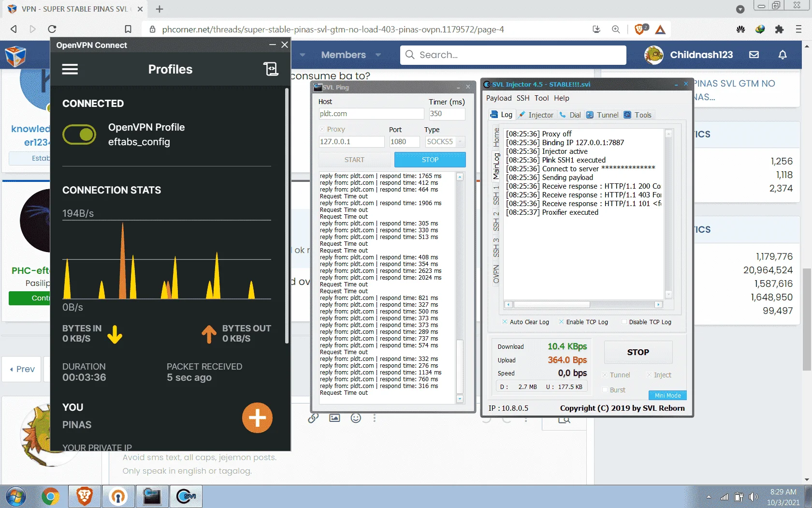Image resolution: width=812 pixels, height=508 pixels.
Task: Click the OpenVPN panel vertical scrollbar
Action: [x=287, y=216]
